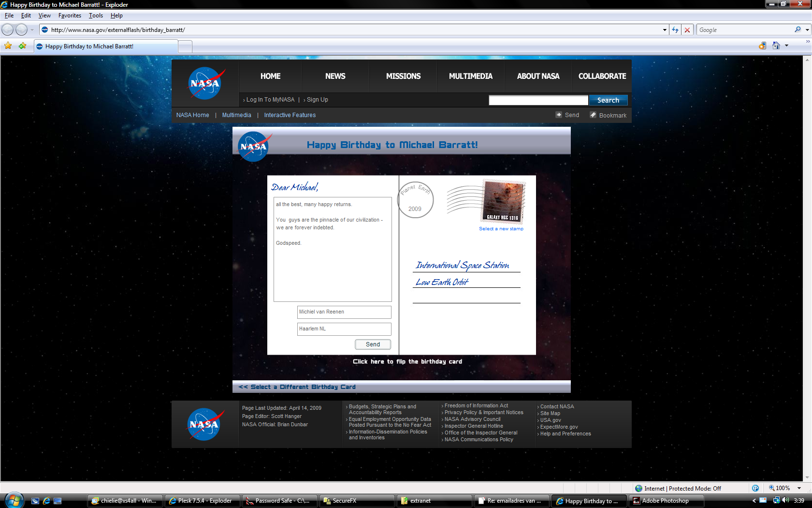Click the NASA logo on the birthday card header
The image size is (812, 508).
[254, 146]
